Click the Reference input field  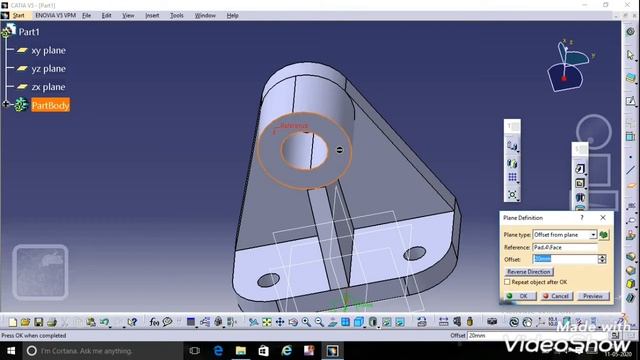pos(565,247)
